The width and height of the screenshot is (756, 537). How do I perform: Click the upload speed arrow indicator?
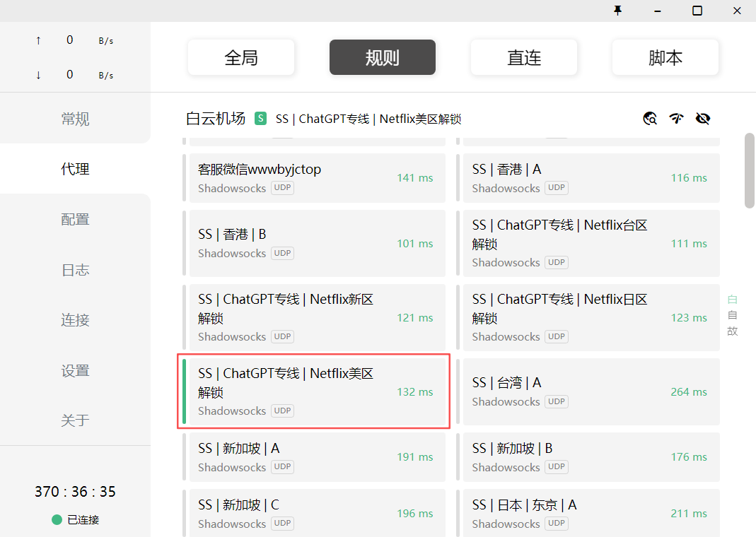38,40
